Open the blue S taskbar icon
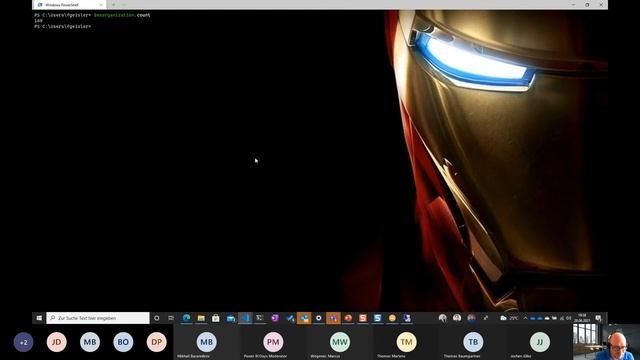 tap(378, 318)
